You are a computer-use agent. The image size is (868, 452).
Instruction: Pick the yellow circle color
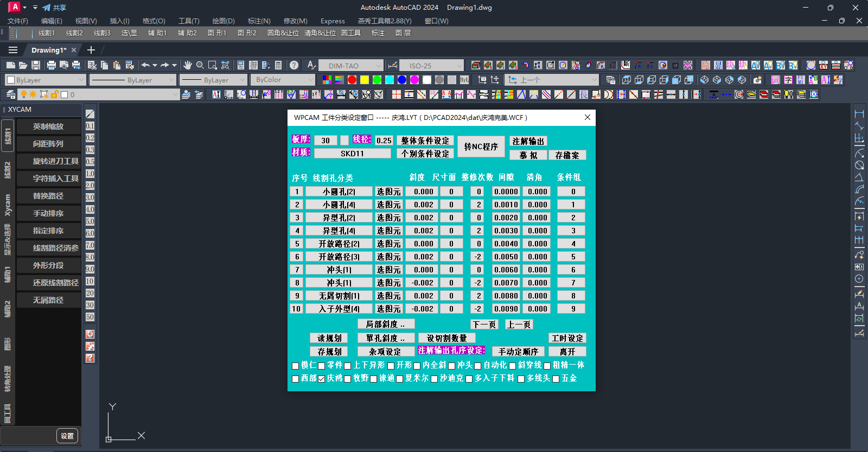(x=365, y=80)
